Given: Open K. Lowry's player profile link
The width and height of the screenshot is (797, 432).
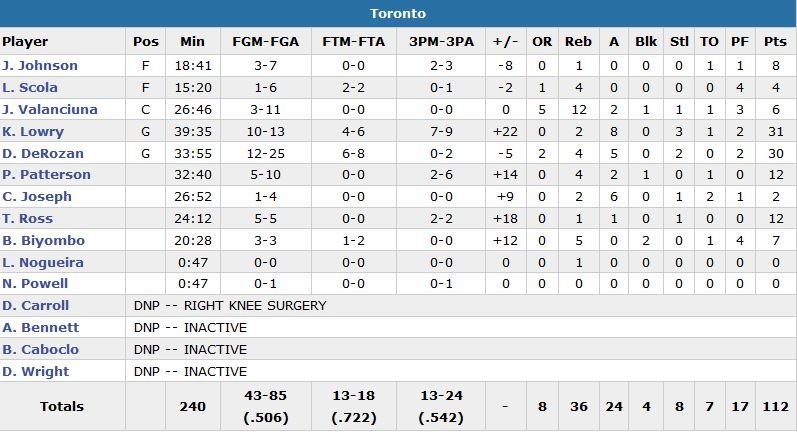Looking at the screenshot, I should click(x=33, y=131).
